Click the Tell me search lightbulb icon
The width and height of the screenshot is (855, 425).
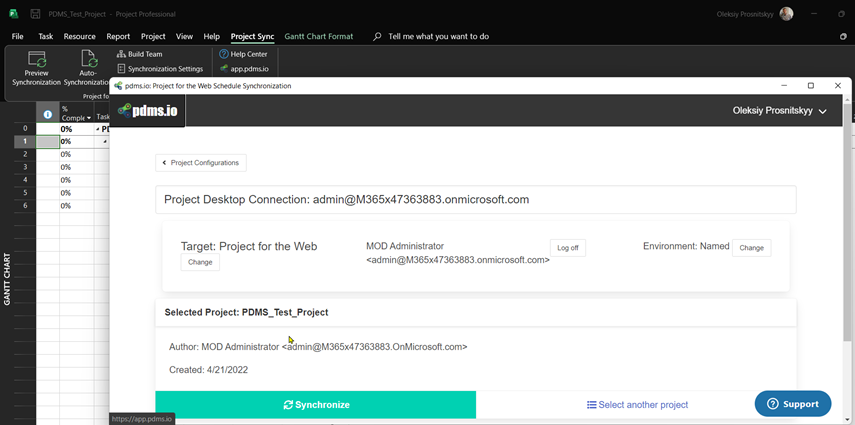point(377,37)
